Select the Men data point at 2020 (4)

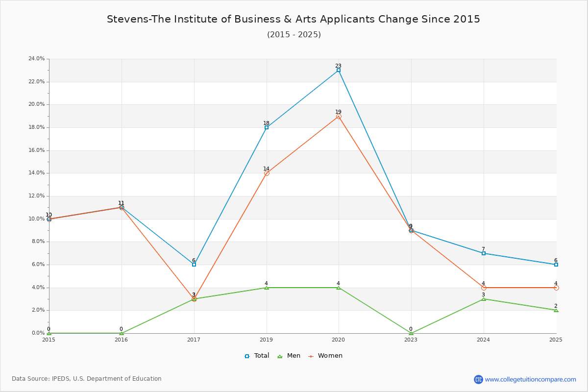click(339, 288)
